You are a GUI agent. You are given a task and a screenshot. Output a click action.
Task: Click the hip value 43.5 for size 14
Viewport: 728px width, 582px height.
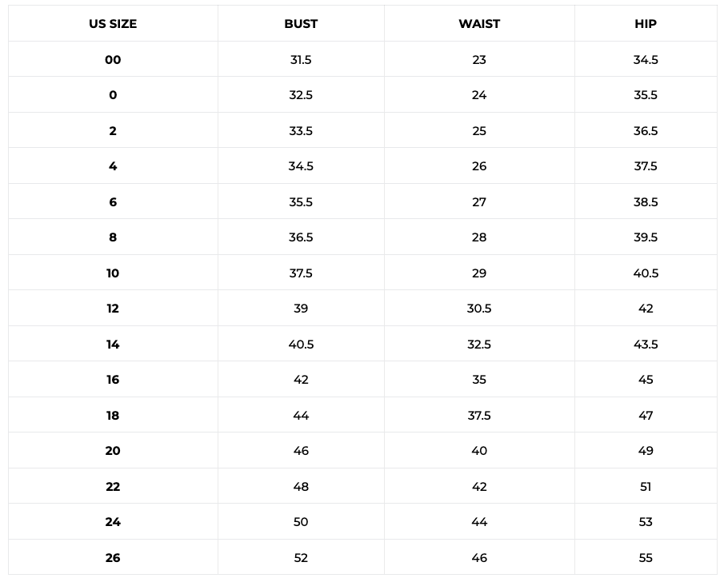[646, 345]
